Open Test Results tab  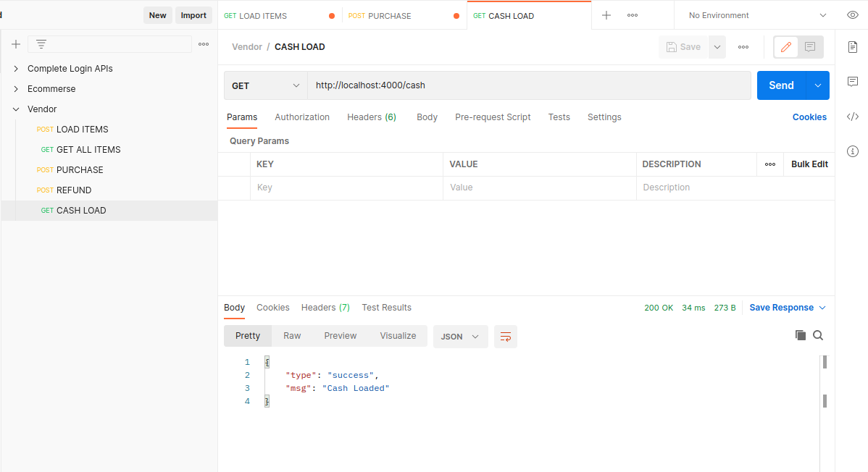386,308
